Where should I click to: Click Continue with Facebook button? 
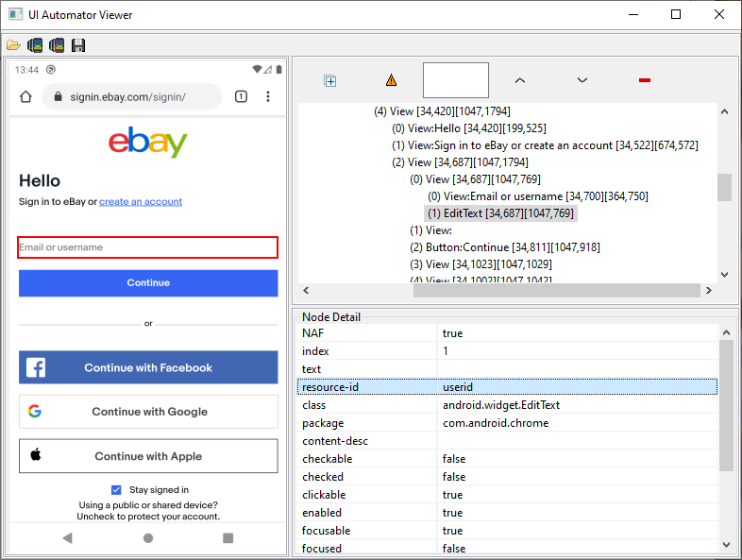coord(148,367)
